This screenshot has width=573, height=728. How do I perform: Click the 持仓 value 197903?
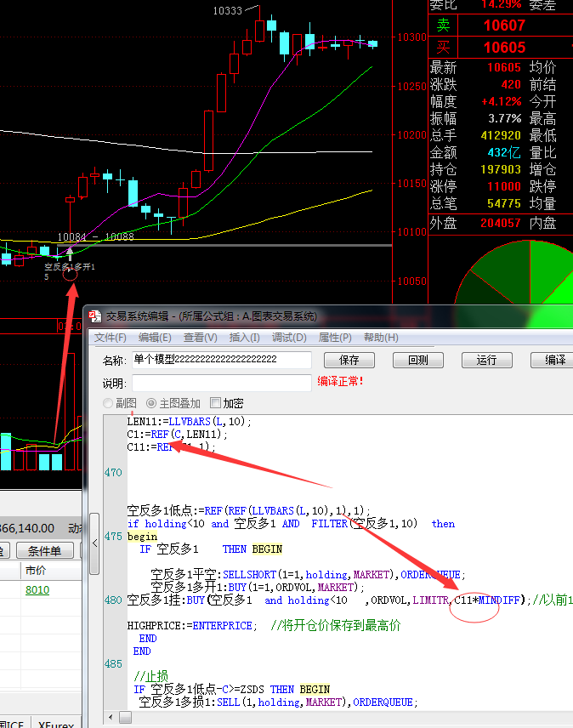[501, 169]
